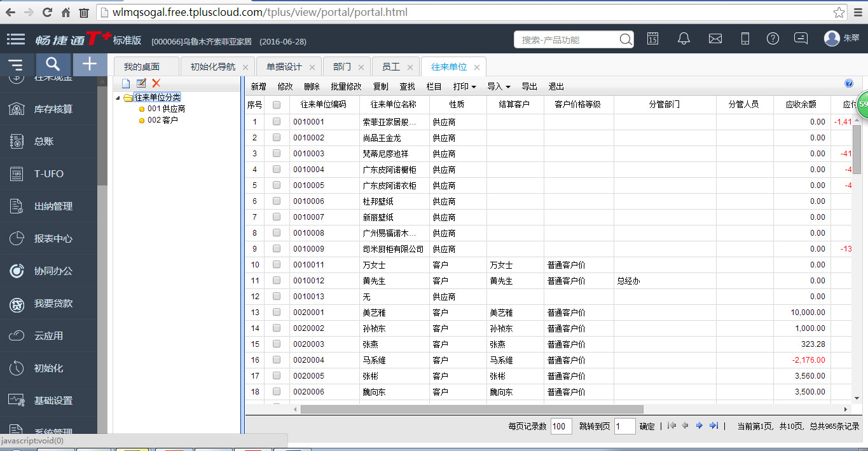Viewport: 868px width, 451px height.
Task: Go to the first page arrow
Action: [x=672, y=426]
